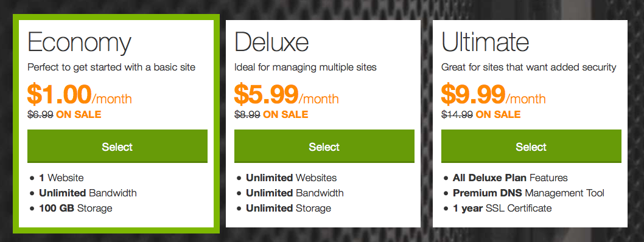Select the Economy hosting plan

(x=117, y=147)
